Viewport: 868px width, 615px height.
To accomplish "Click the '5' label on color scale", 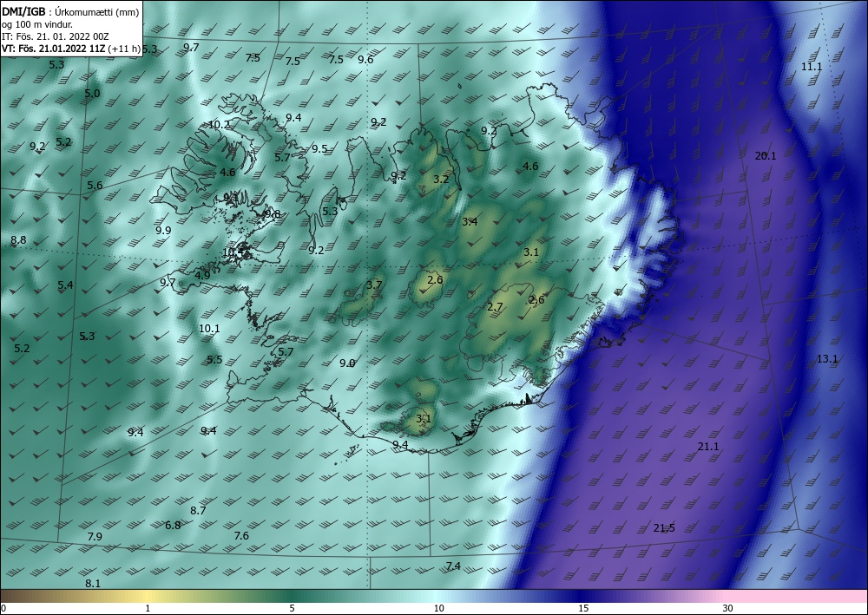I will (x=292, y=609).
